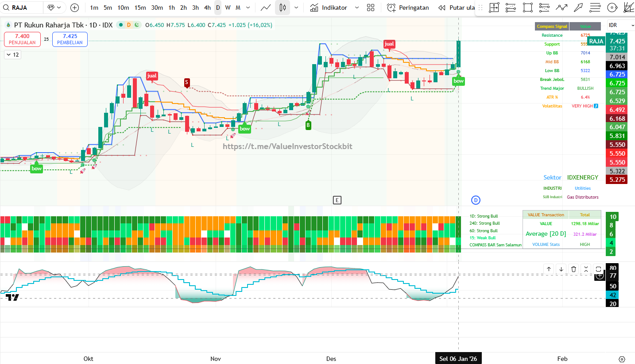635x364 pixels.
Task: Select the circle drawing tool
Action: 612,8
